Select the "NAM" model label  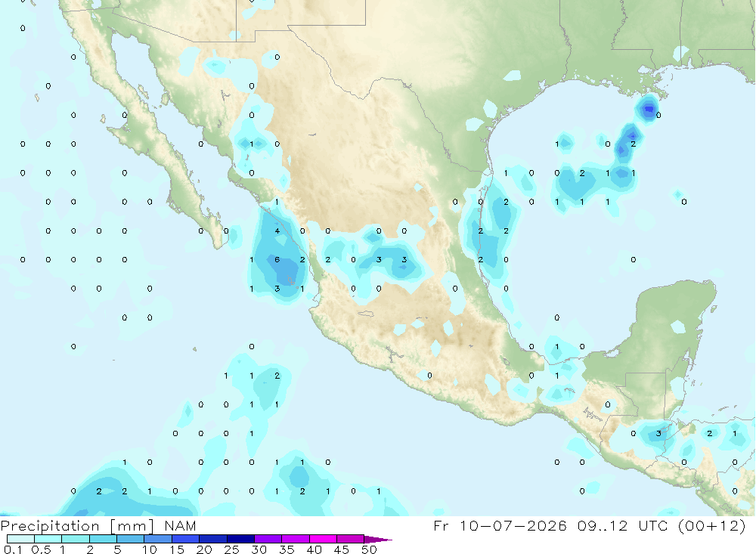[x=181, y=525]
